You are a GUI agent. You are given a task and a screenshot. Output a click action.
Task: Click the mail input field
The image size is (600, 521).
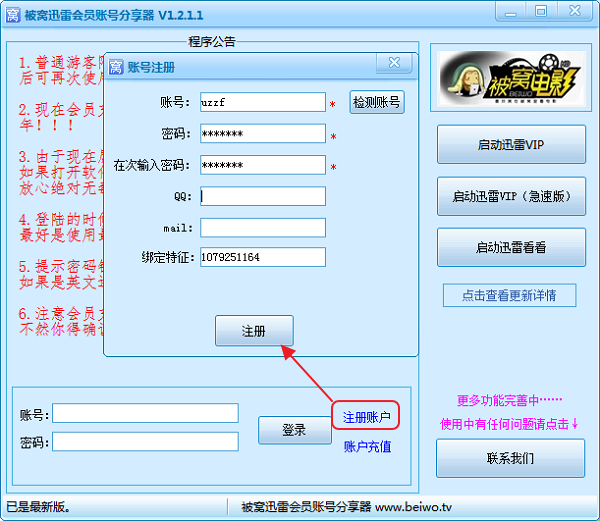point(262,228)
